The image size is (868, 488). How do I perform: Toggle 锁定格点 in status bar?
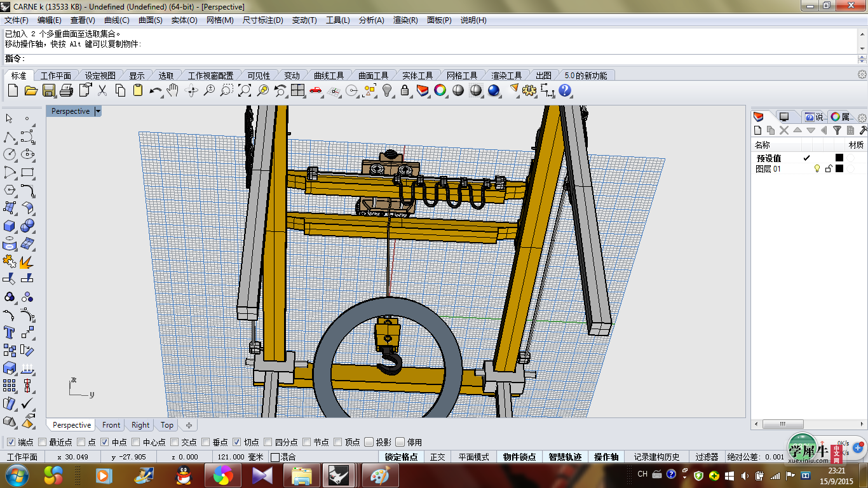coord(402,457)
